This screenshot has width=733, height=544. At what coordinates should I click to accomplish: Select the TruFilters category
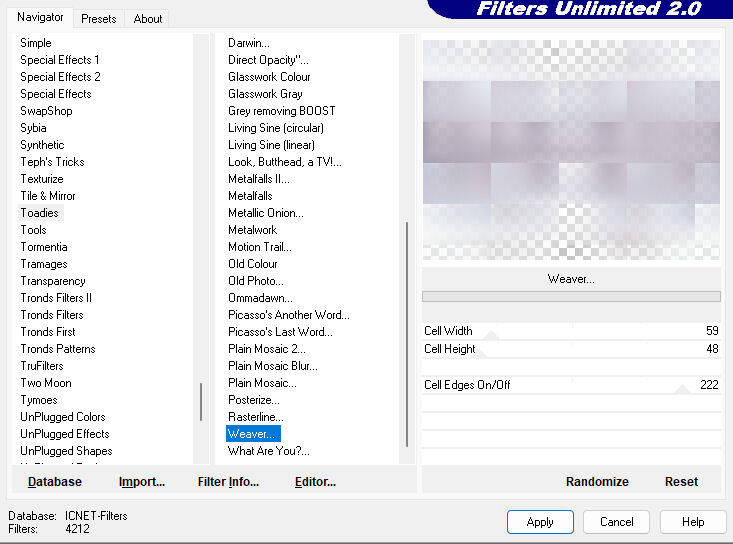42,366
